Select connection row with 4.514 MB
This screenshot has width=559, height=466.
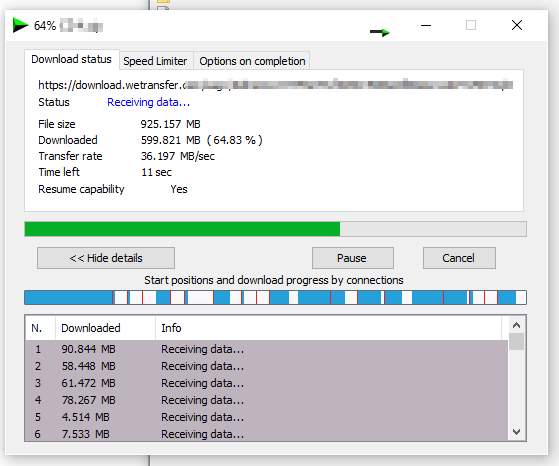(x=267, y=417)
